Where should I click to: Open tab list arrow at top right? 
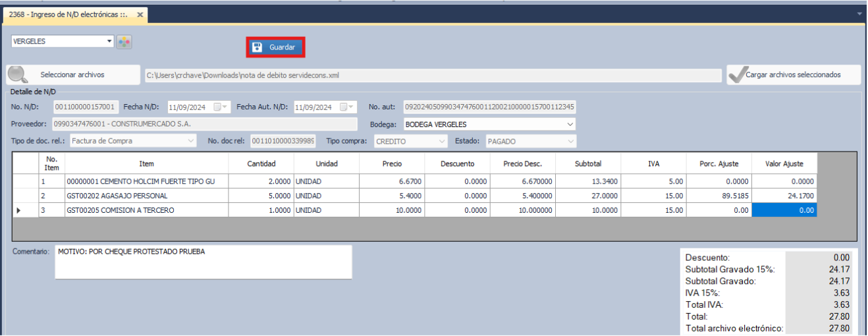point(859,13)
